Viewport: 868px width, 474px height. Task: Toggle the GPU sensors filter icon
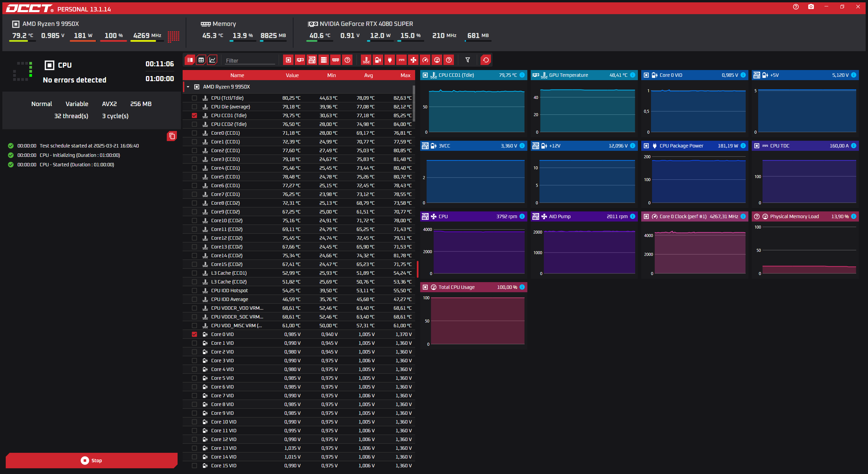[x=300, y=60]
